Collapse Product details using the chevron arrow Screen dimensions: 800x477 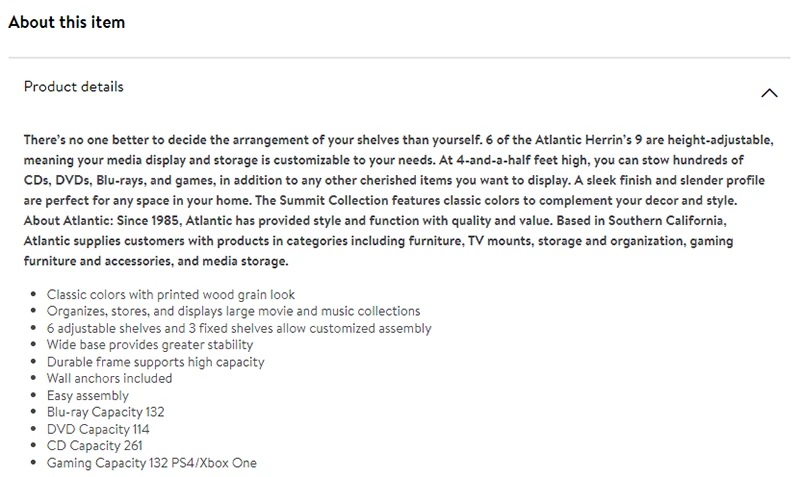point(769,93)
